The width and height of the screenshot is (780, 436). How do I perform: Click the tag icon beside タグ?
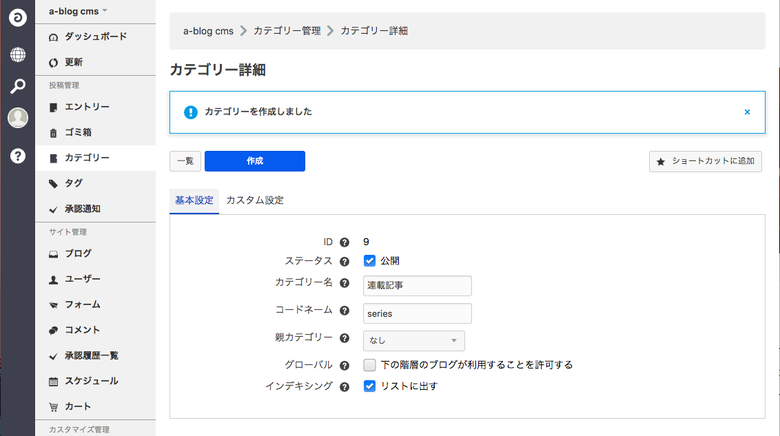(53, 184)
